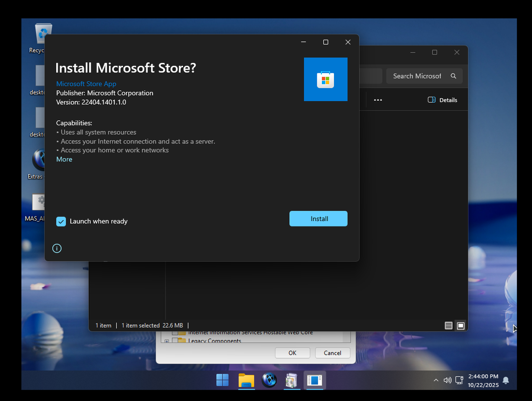Click Cancel in the Windows Features dialog

(332, 353)
